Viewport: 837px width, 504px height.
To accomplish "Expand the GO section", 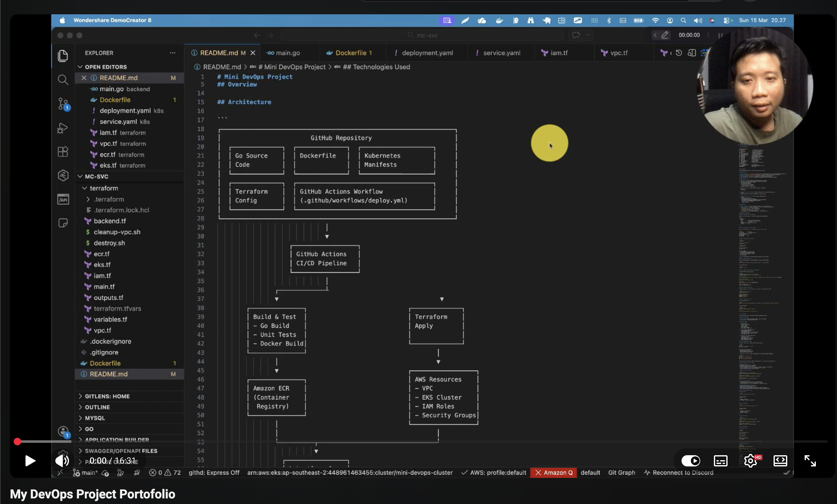I will tap(129, 429).
